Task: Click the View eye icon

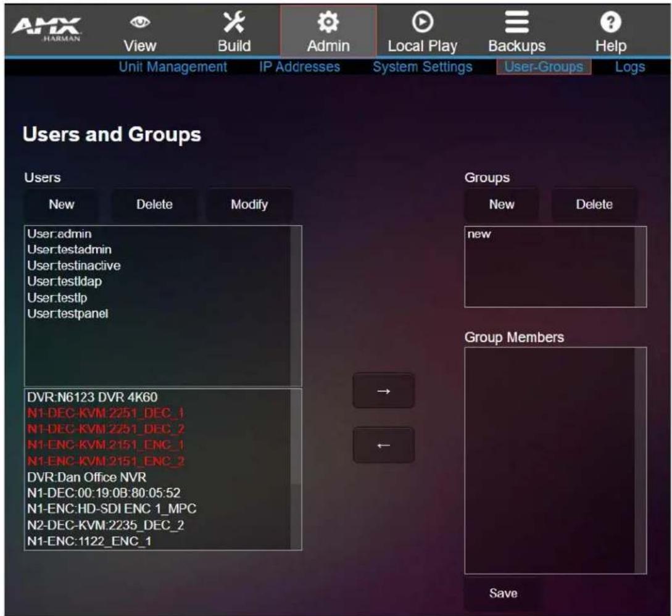Action: point(139,22)
